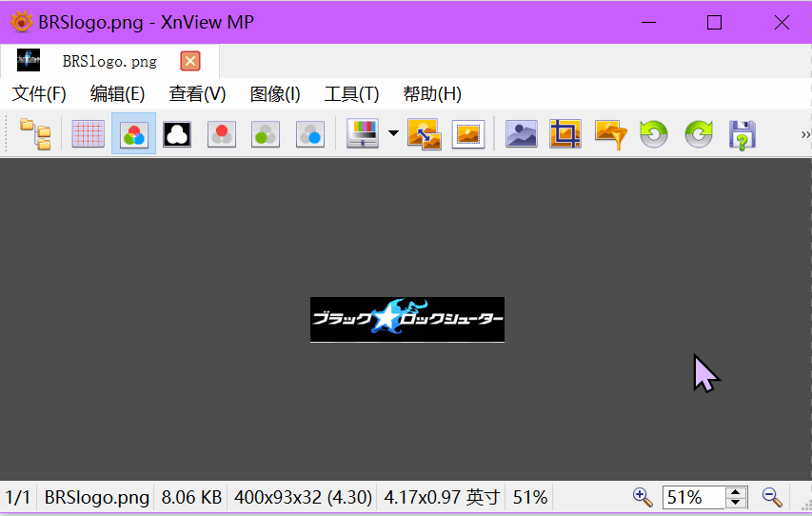Open the canvas size tool
The height and width of the screenshot is (516, 812).
point(468,134)
